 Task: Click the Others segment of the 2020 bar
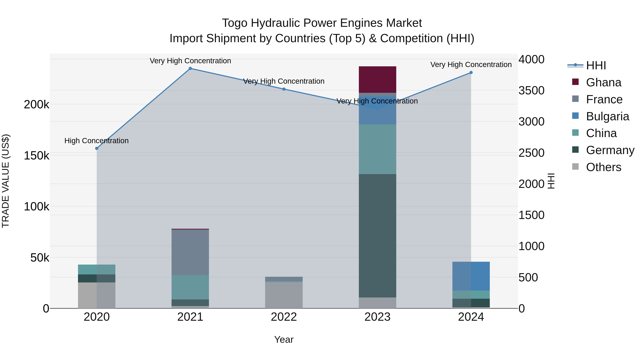pos(97,295)
